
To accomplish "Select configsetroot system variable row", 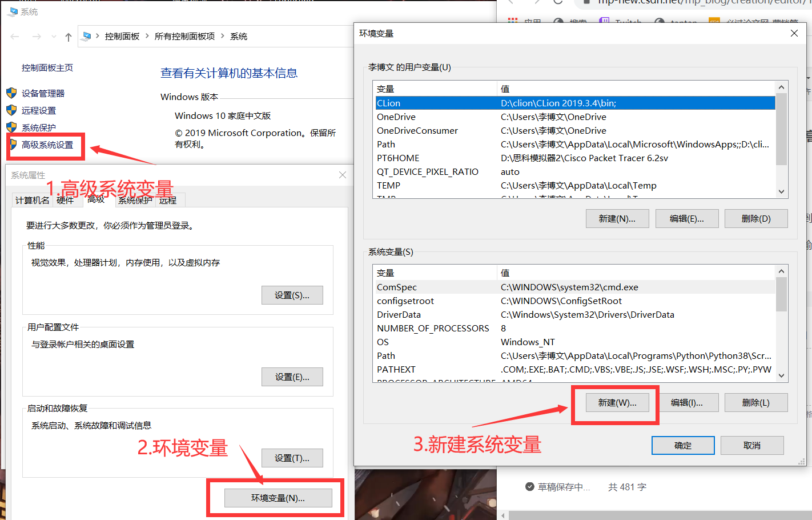I will pos(575,301).
